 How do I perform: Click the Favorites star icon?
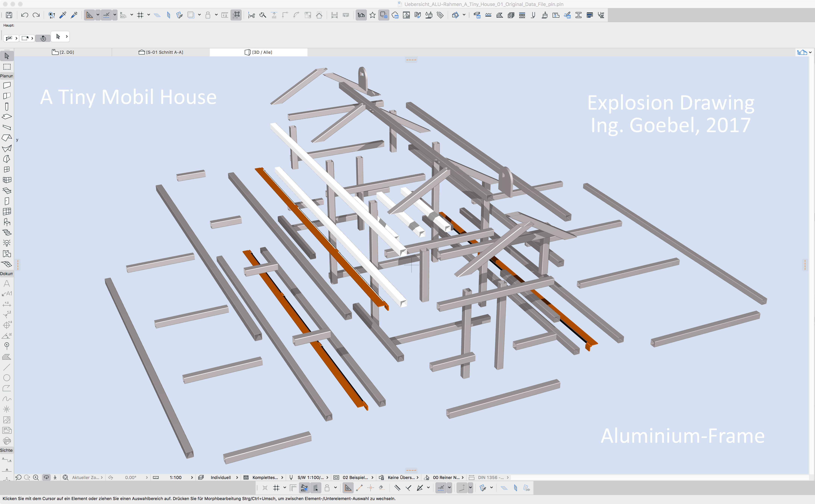(372, 15)
